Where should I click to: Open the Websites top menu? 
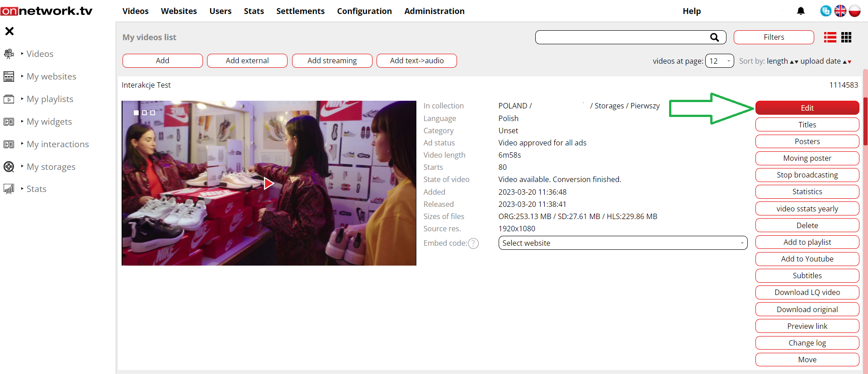(179, 11)
